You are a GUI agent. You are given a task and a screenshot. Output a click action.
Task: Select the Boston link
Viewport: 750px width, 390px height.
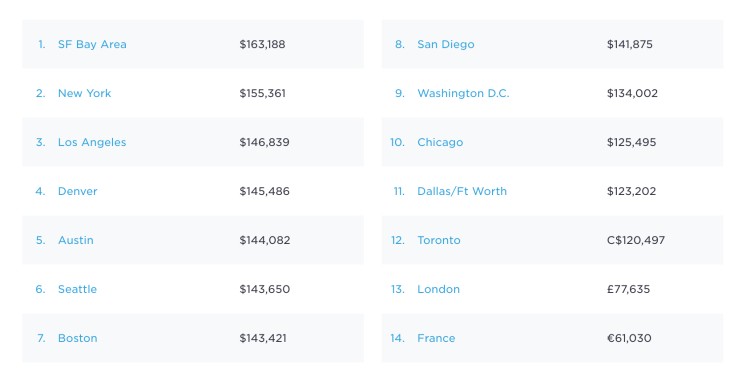click(x=77, y=338)
